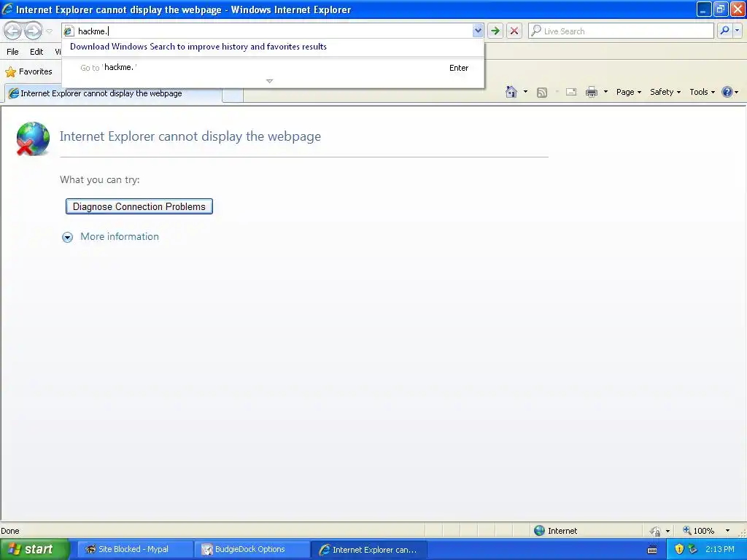Open the Print options dropdown arrow
The image size is (747, 560).
click(606, 92)
